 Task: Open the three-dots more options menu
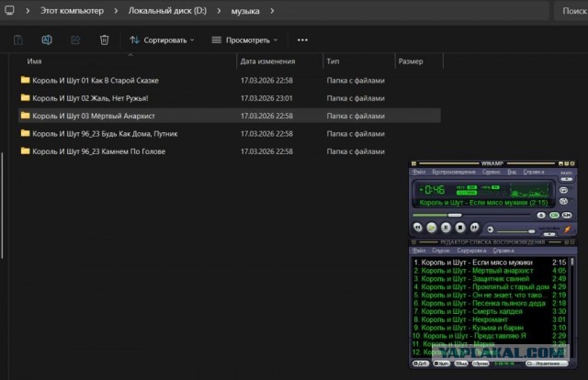pyautogui.click(x=302, y=40)
